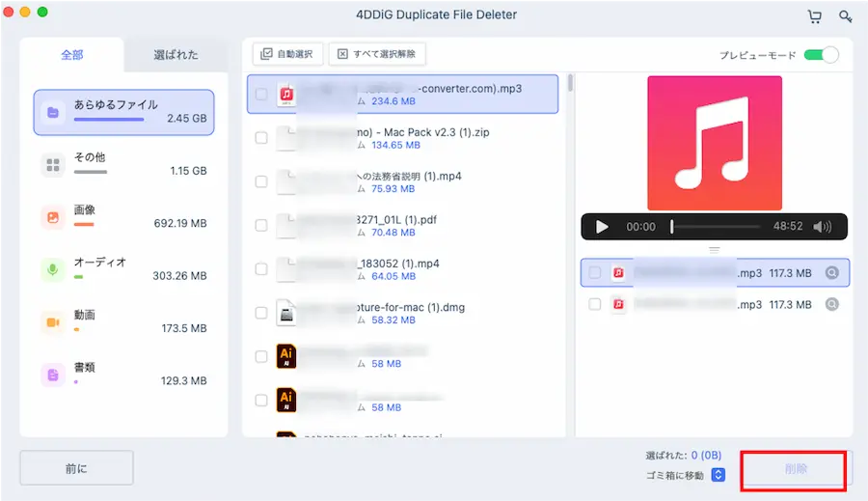Check the converter.com mp3 file checkbox
868x501 pixels.
261,95
